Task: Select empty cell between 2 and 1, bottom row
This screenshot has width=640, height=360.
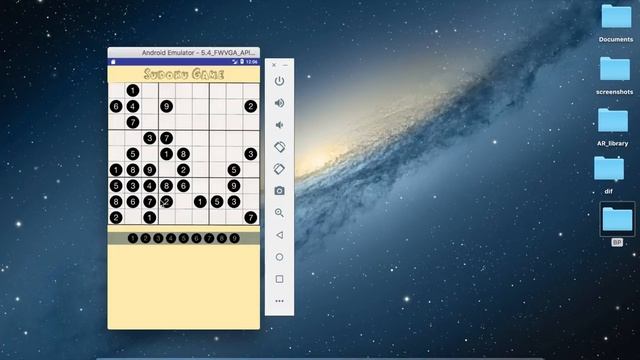Action: 133,218
